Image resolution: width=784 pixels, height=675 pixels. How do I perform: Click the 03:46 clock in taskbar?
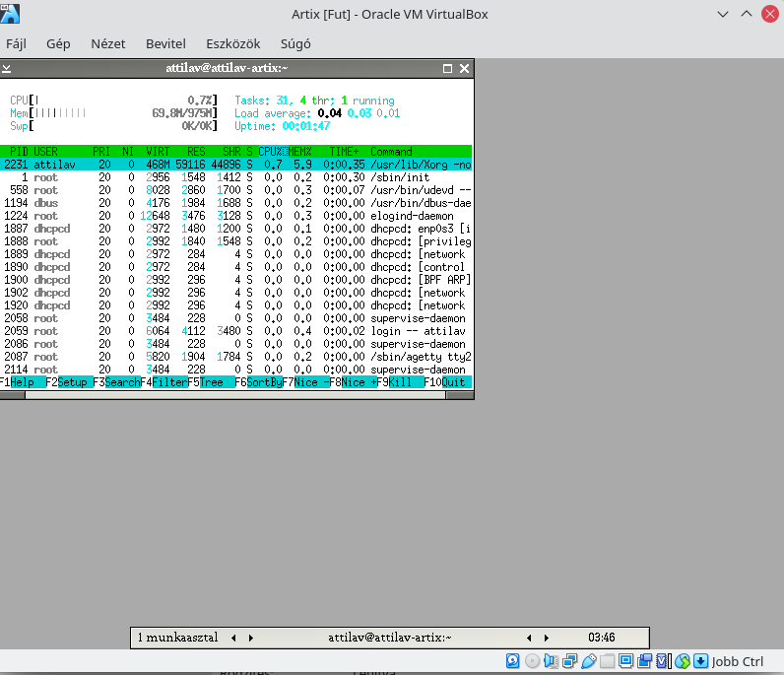601,638
